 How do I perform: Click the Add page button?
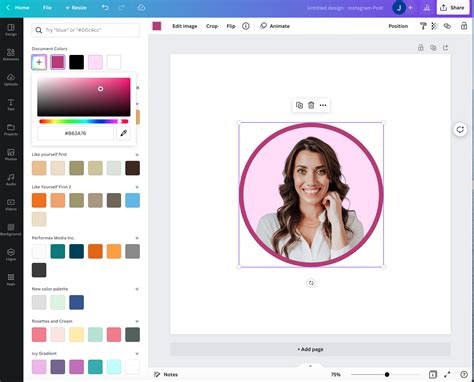point(310,349)
